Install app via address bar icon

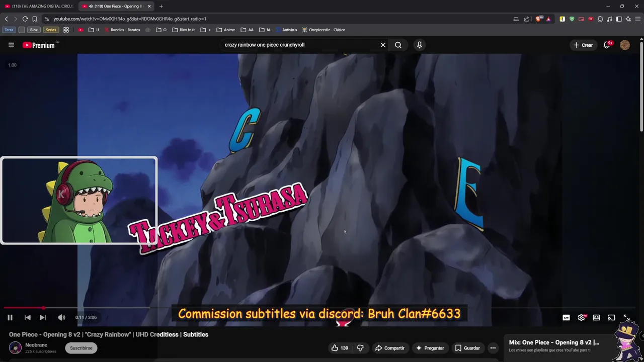click(x=516, y=19)
